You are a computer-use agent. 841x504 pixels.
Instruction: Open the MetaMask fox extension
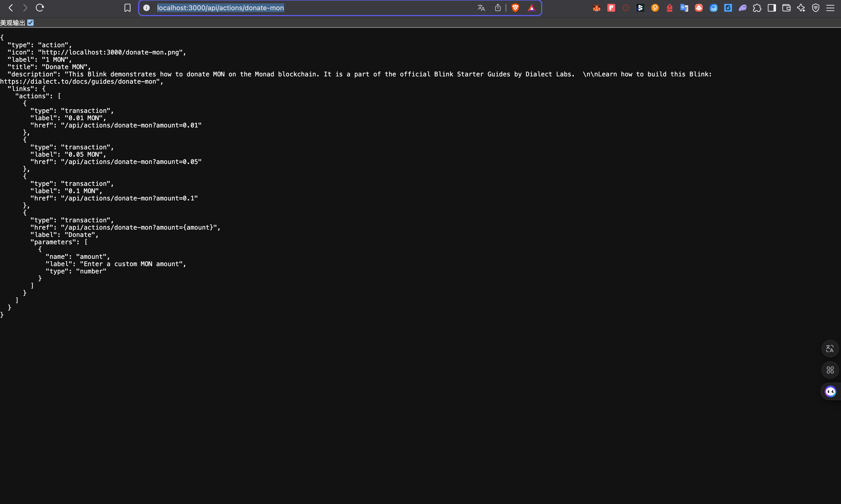[596, 8]
